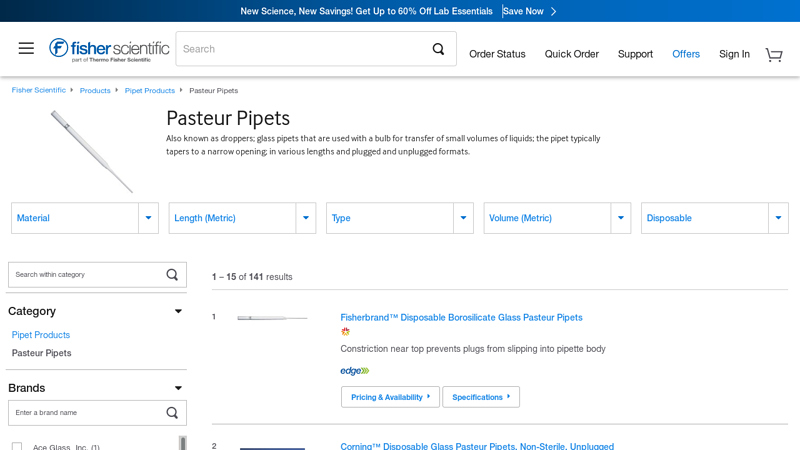Click the Fisher Scientific logo
Image resolution: width=800 pixels, height=450 pixels.
(109, 49)
